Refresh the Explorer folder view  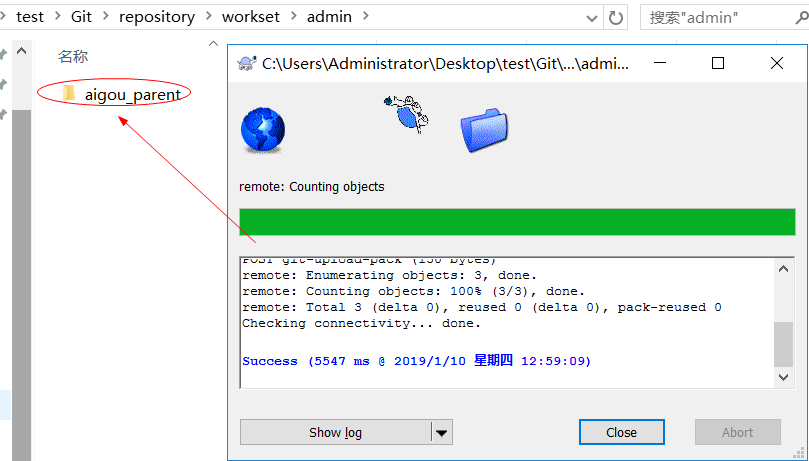pos(616,18)
